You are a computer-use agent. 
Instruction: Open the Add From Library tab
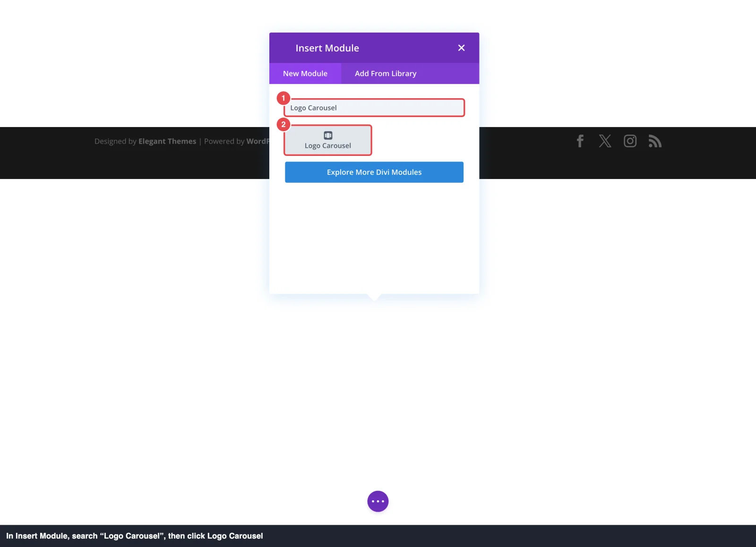(386, 74)
